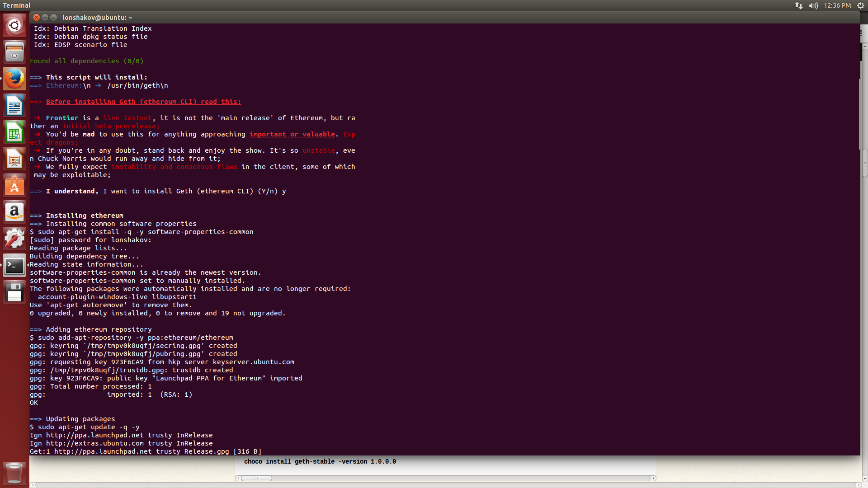Viewport: 868px width, 488px height.
Task: Click left arrow of background code scrollbar
Action: pos(238,478)
